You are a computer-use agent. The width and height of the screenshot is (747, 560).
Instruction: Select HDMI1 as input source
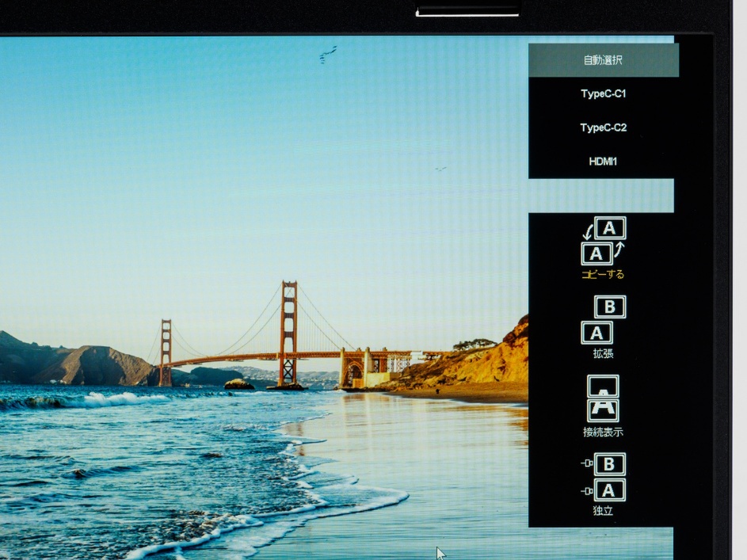click(x=603, y=162)
